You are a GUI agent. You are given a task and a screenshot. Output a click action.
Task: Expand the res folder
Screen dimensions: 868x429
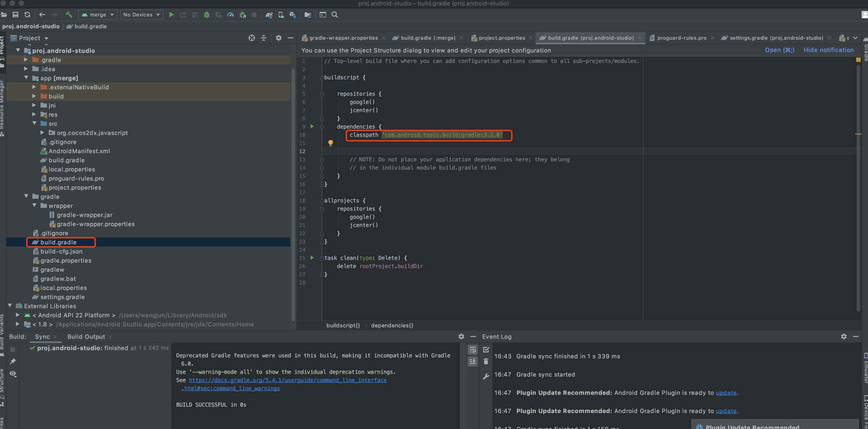coord(34,114)
